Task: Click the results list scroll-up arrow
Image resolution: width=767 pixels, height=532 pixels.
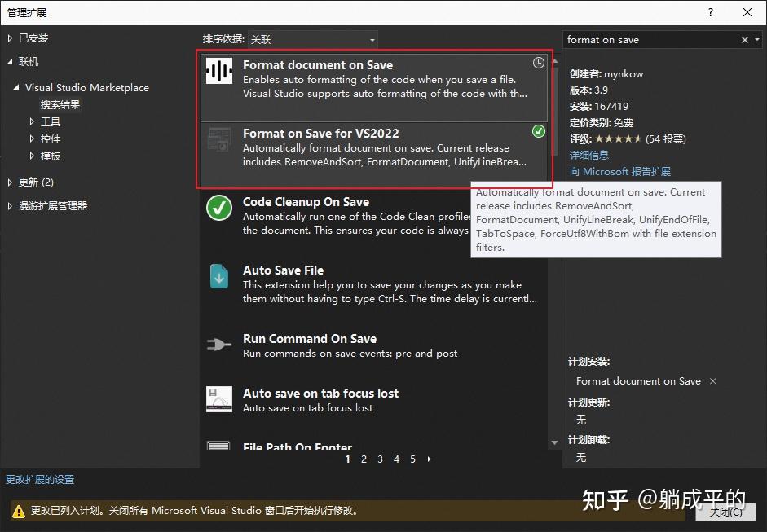Action: coord(555,61)
